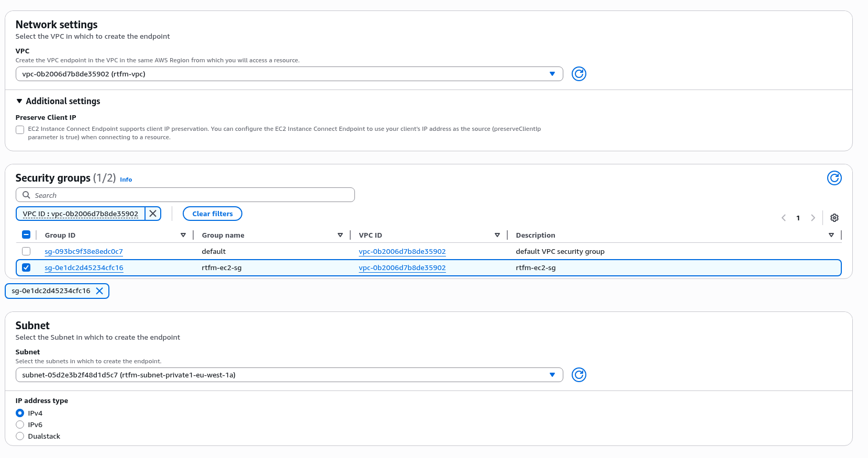
Task: Go to previous security groups page
Action: [x=784, y=218]
